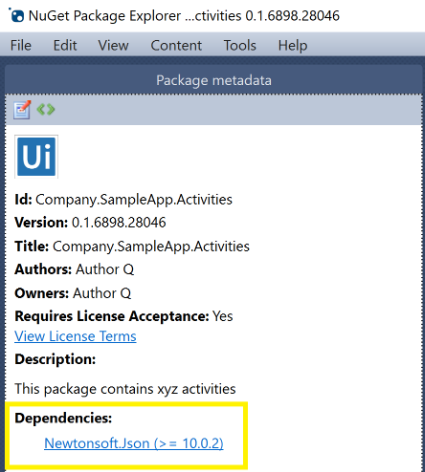Open the View menu
This screenshot has height=472, width=425.
pos(113,45)
